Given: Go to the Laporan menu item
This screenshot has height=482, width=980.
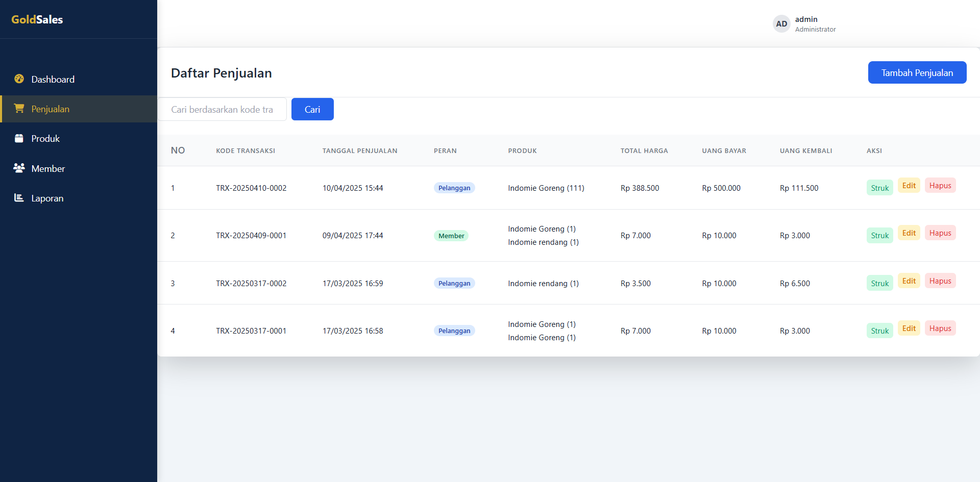Looking at the screenshot, I should (x=47, y=198).
